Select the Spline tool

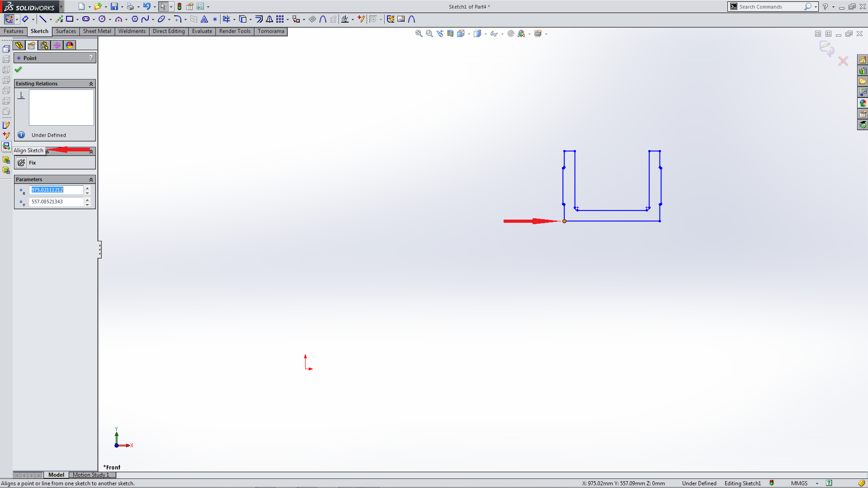click(145, 19)
